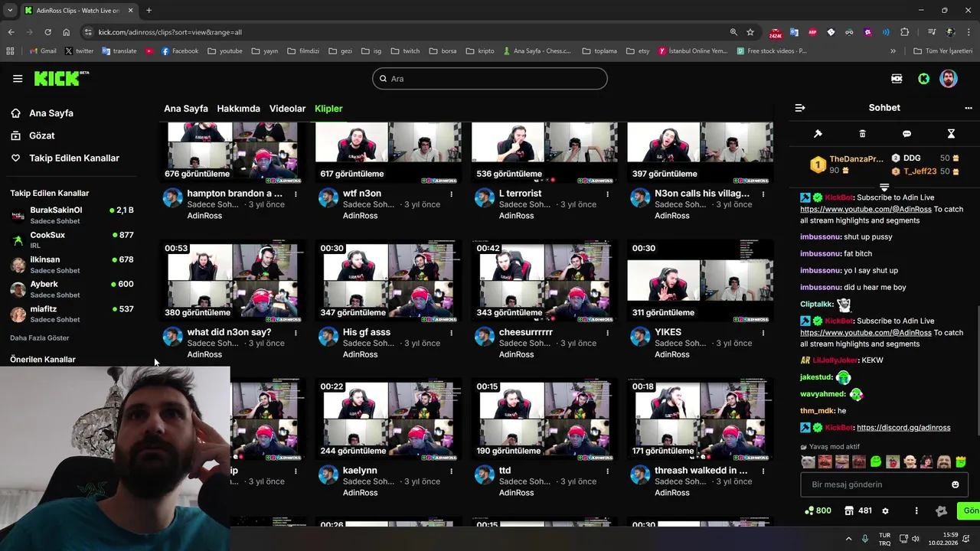
Task: Open the volume icon in system tray
Action: (x=916, y=539)
